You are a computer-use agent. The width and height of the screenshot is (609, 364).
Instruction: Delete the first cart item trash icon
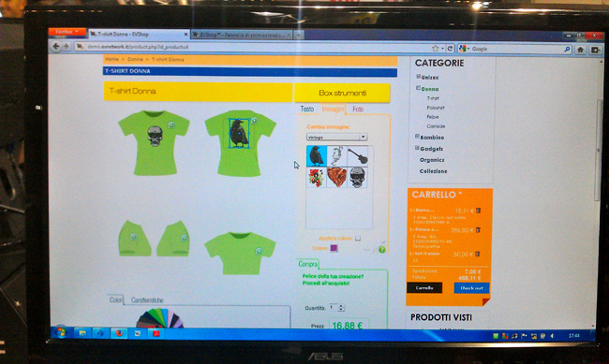coord(479,211)
